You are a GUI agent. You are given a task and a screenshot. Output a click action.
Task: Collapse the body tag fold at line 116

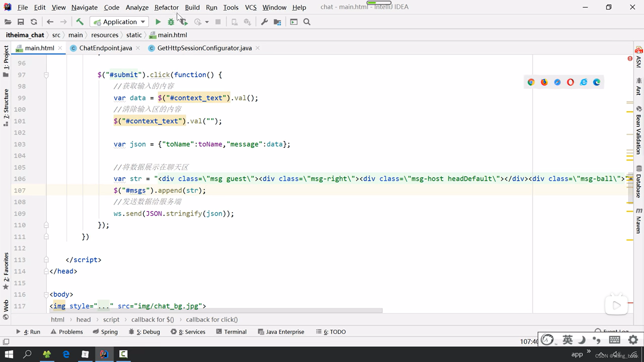[46, 295]
